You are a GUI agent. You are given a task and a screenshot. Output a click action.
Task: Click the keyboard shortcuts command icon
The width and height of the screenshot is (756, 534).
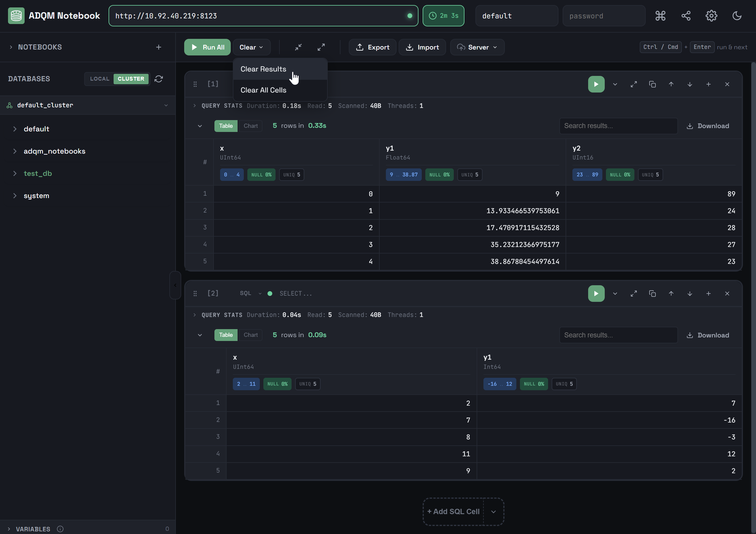pyautogui.click(x=660, y=16)
